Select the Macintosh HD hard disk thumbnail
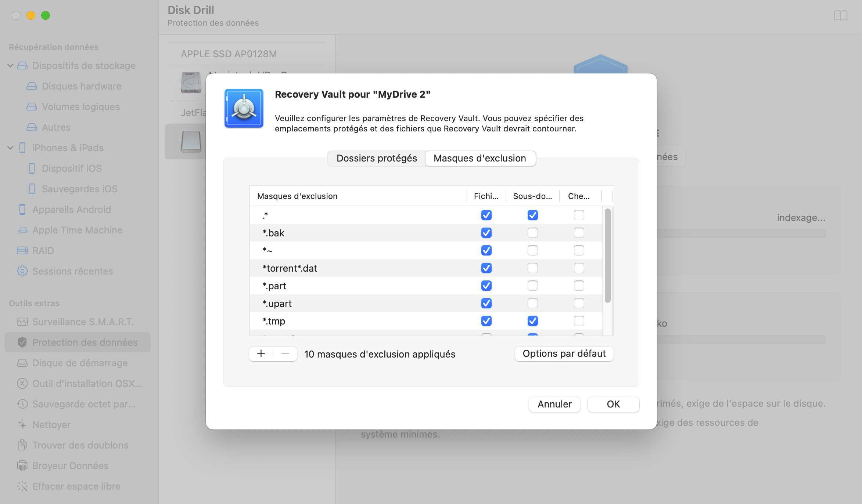This screenshot has height=504, width=862. (x=191, y=83)
